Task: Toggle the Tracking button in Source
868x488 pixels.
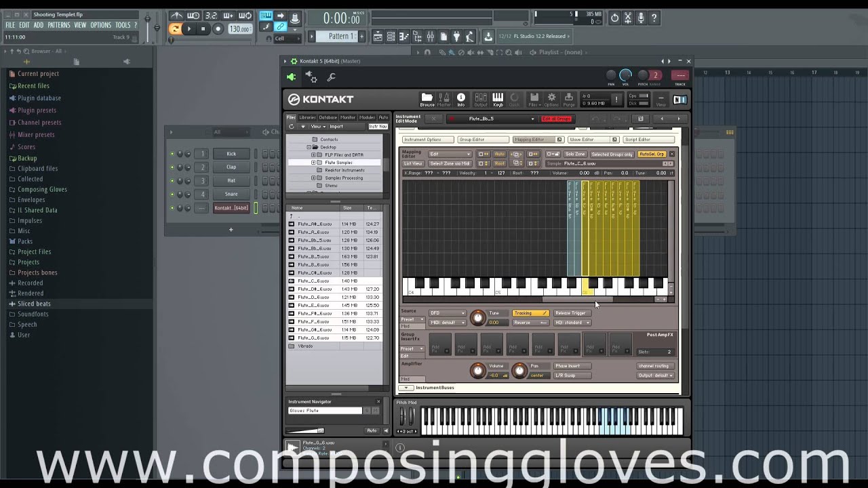Action: (531, 313)
